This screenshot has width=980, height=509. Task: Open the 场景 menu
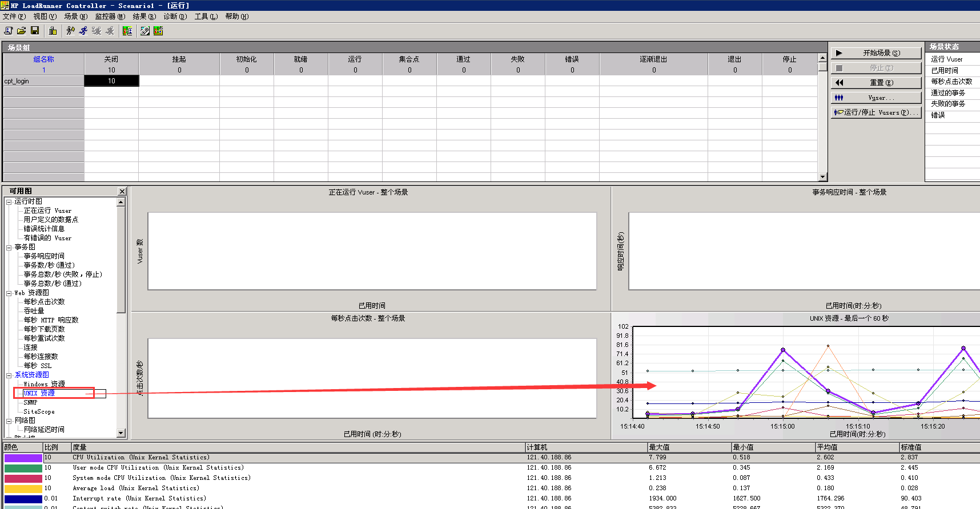pyautogui.click(x=75, y=17)
